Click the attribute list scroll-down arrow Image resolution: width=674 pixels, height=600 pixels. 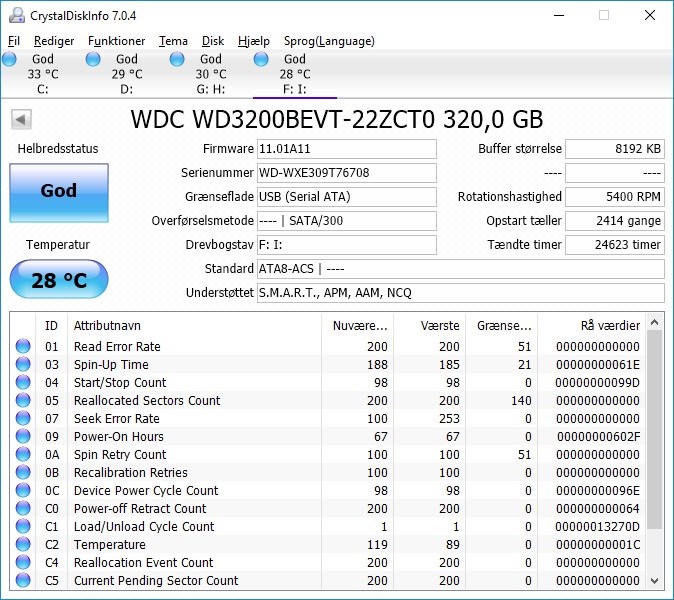tap(655, 581)
